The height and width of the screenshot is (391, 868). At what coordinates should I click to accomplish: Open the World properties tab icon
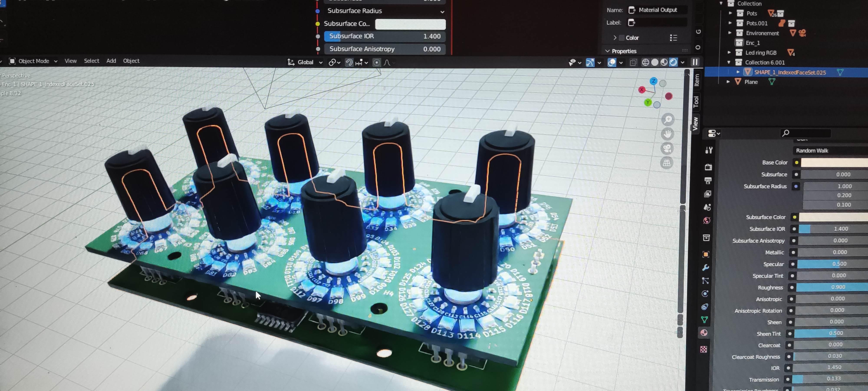tap(707, 220)
